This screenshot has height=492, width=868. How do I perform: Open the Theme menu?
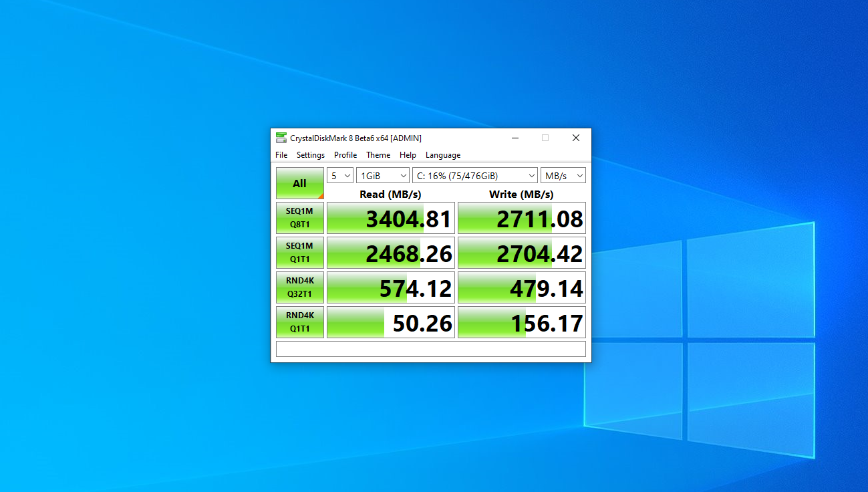pos(378,155)
